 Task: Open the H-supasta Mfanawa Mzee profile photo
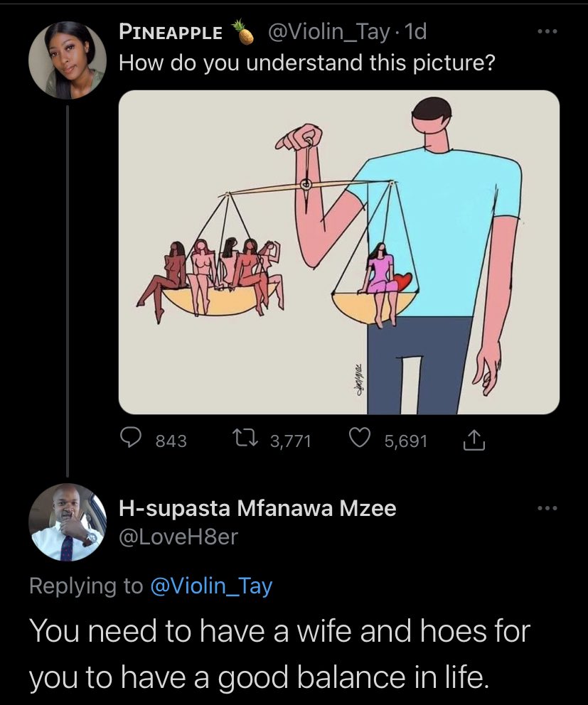click(68, 522)
